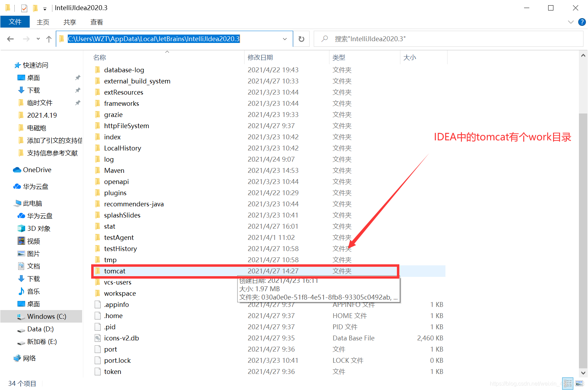Viewport: 588px width, 390px height.
Task: Sort by 名称 column header
Action: (x=100, y=57)
